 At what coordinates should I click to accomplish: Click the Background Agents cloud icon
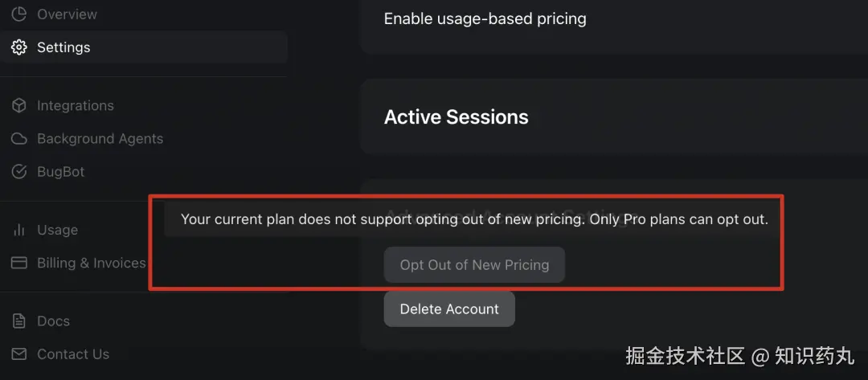19,139
